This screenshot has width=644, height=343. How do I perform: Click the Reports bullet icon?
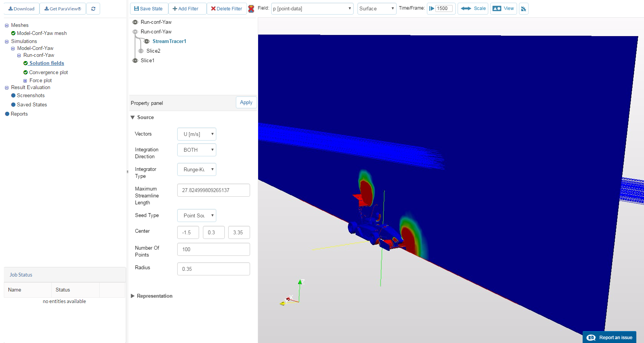click(x=7, y=114)
